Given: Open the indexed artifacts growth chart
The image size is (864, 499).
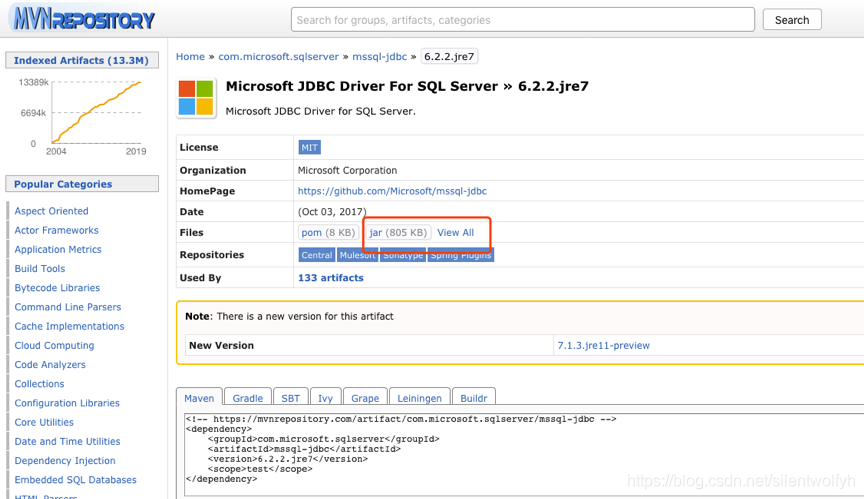Looking at the screenshot, I should tap(83, 116).
